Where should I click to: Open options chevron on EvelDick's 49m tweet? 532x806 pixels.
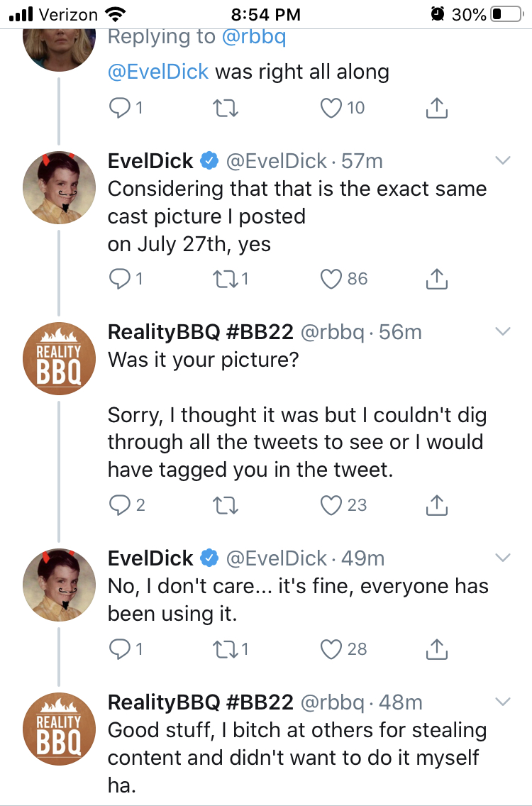point(503,558)
